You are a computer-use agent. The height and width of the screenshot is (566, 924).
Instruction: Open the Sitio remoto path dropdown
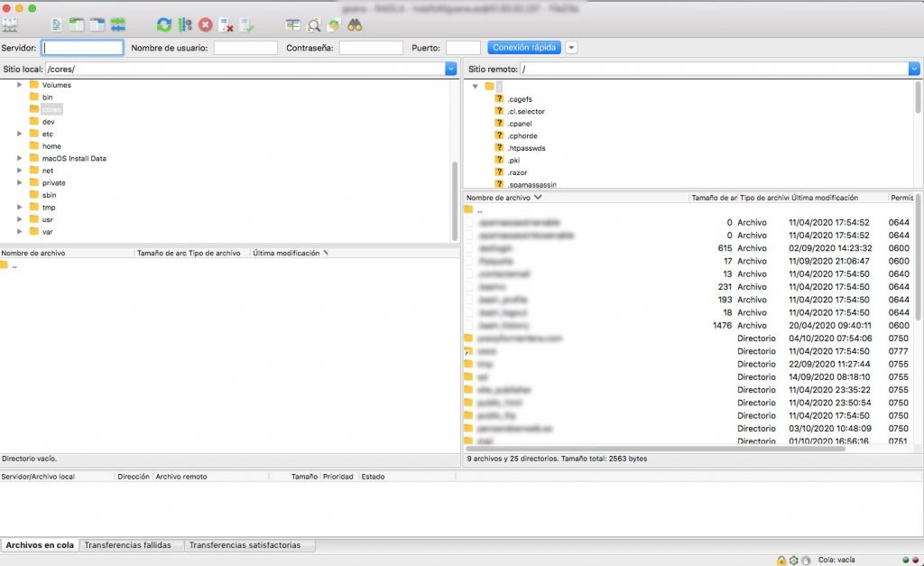click(914, 69)
